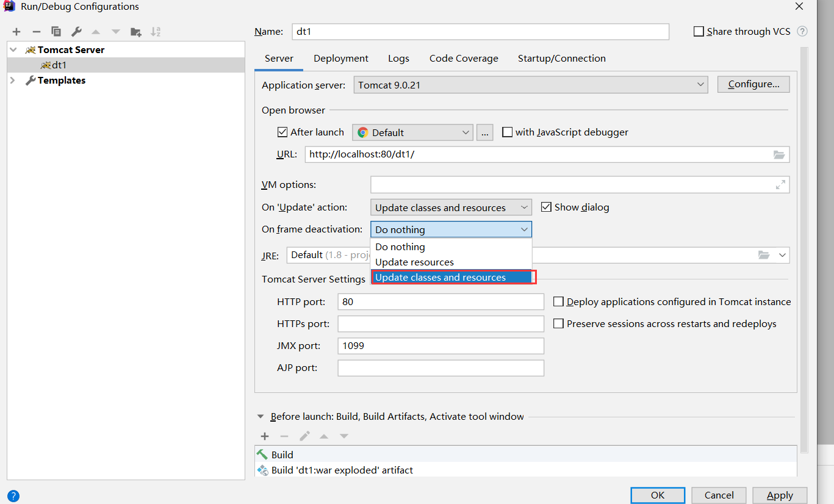This screenshot has height=504, width=834.
Task: Click the Name input field
Action: (x=481, y=32)
